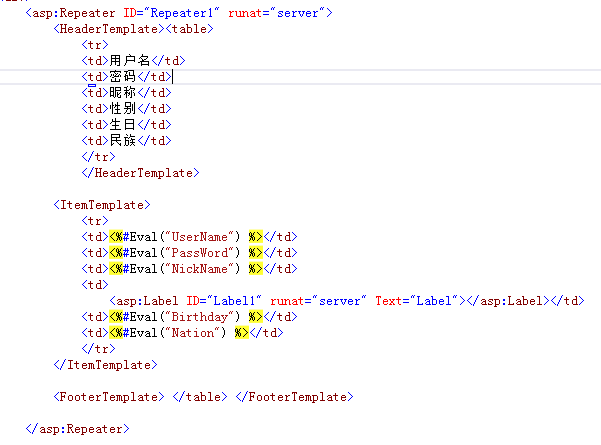Click the 性别 header cell line
Image resolution: width=601 pixels, height=445 pixels.
coord(126,109)
